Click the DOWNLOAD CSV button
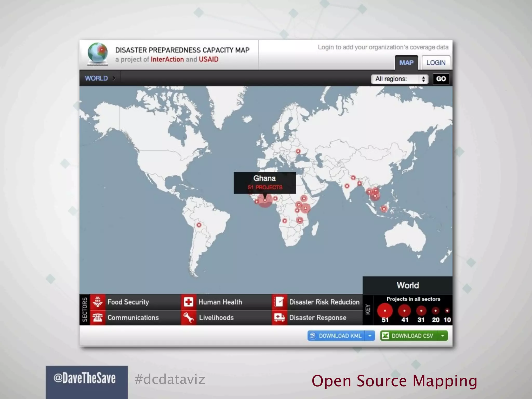Viewport: 532px width, 399px height. point(409,336)
